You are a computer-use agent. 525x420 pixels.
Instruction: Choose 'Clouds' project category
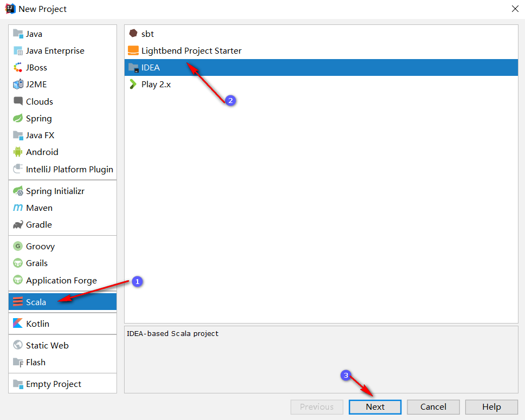tap(40, 101)
